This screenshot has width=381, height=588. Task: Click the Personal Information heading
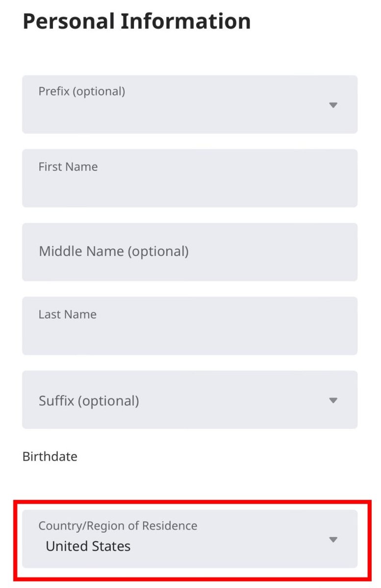pyautogui.click(x=137, y=22)
